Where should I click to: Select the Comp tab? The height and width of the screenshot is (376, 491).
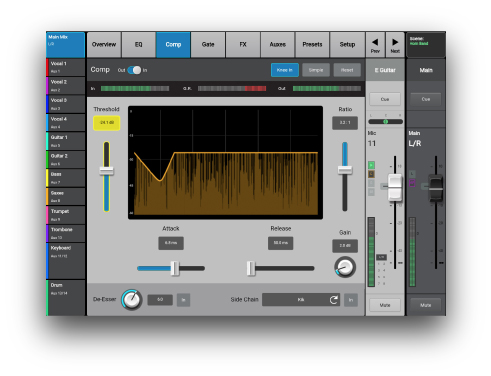pos(173,45)
